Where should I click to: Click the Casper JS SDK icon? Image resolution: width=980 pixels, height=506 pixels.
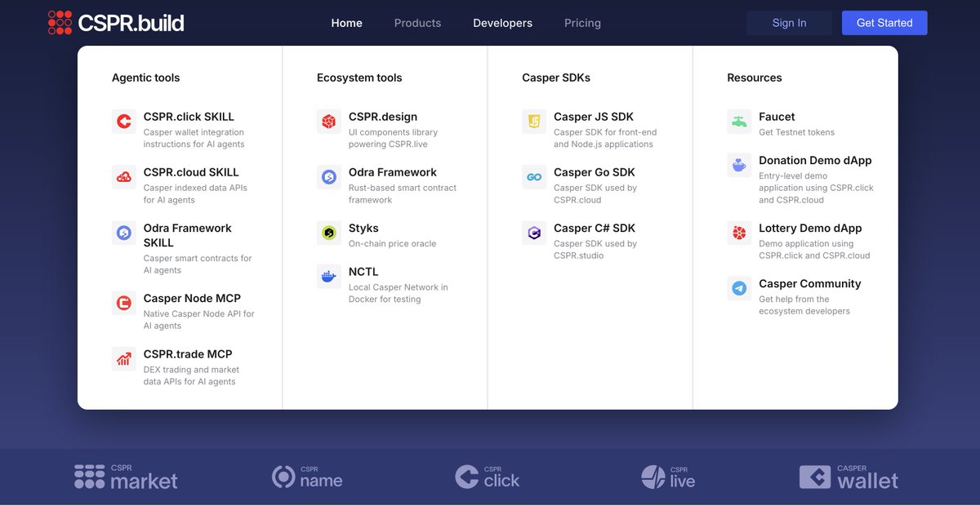pos(534,122)
